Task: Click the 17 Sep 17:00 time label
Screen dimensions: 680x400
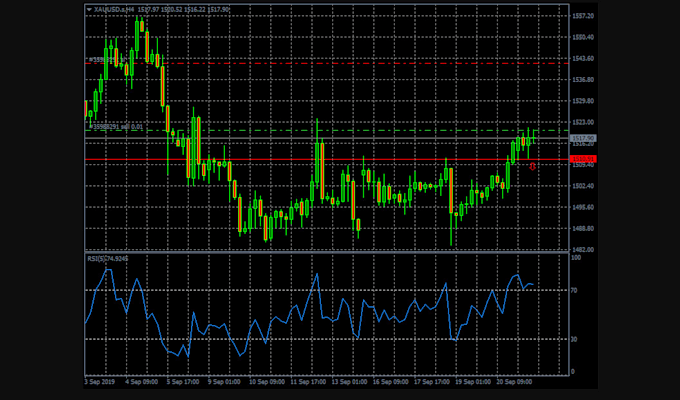Action: (x=432, y=382)
